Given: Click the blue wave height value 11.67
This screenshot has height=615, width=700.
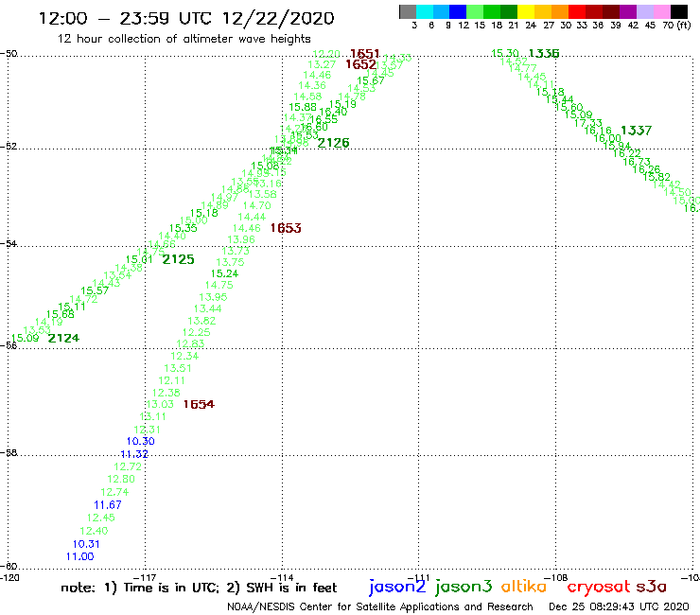Looking at the screenshot, I should tap(108, 505).
